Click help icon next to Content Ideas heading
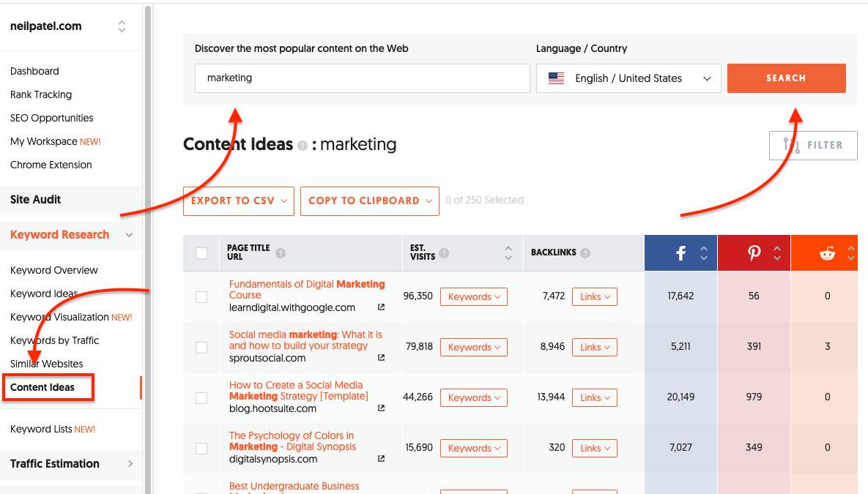 point(303,146)
